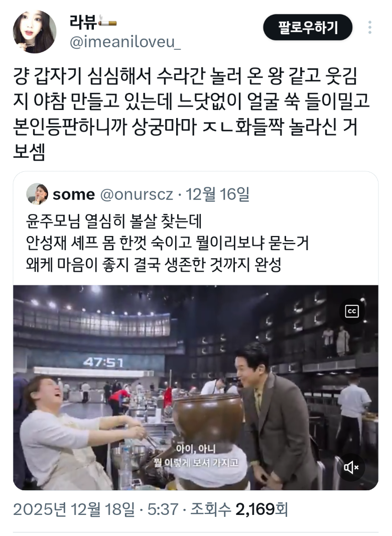Open the three-dot more options menu
The width and height of the screenshot is (392, 536).
pyautogui.click(x=370, y=27)
